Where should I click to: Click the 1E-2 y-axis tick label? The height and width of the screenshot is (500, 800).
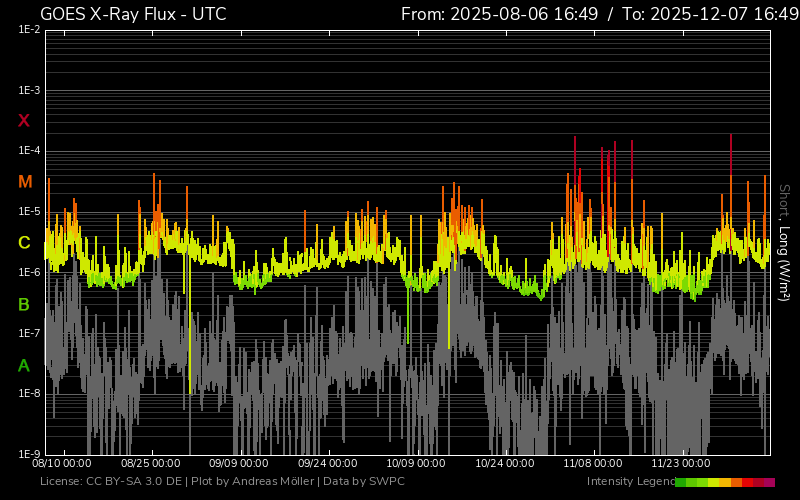pyautogui.click(x=29, y=30)
